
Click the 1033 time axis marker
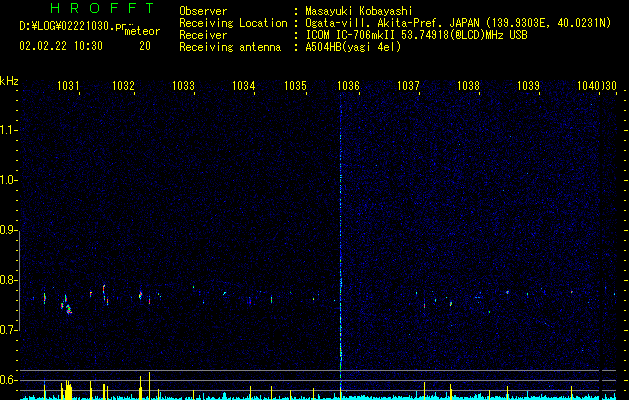coord(183,86)
